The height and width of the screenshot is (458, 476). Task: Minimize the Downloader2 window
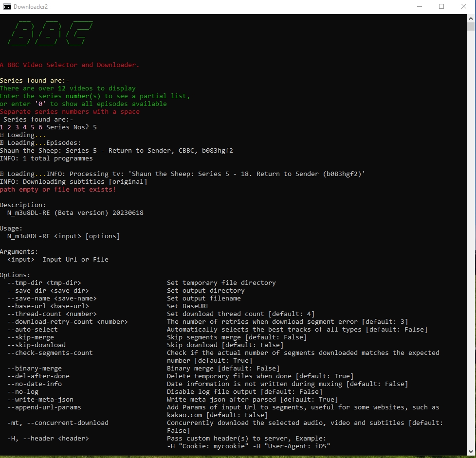(420, 7)
